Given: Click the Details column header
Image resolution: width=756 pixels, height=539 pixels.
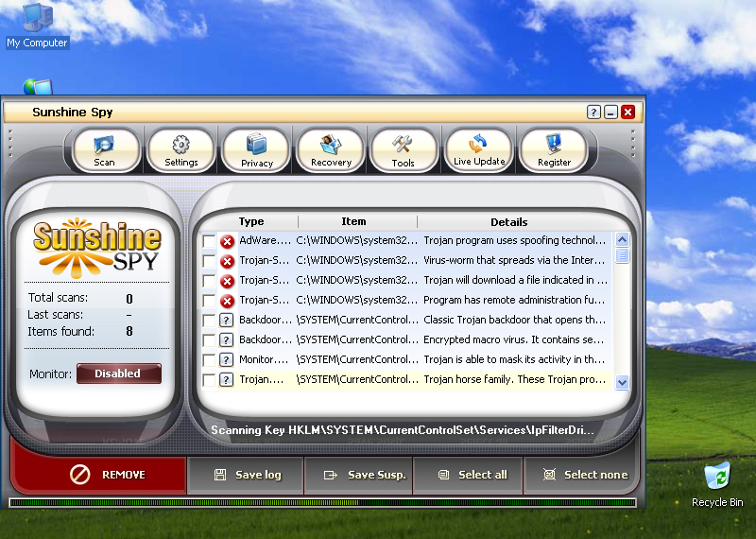Looking at the screenshot, I should pos(509,222).
